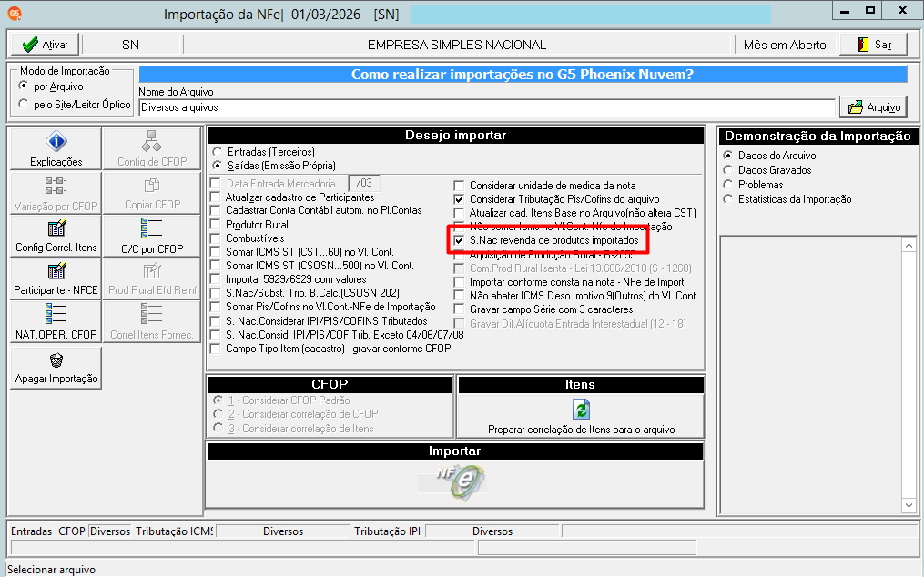The image size is (924, 577).
Task: Enable Não abater ICMS Deso. motivo 9
Action: click(x=459, y=296)
